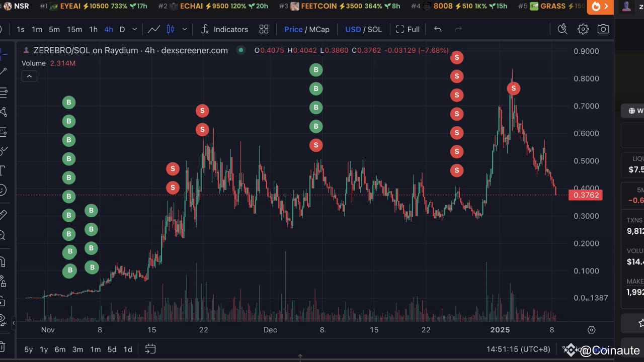Image resolution: width=644 pixels, height=362 pixels.
Task: Set date range to 5y
Action: pyautogui.click(x=29, y=349)
